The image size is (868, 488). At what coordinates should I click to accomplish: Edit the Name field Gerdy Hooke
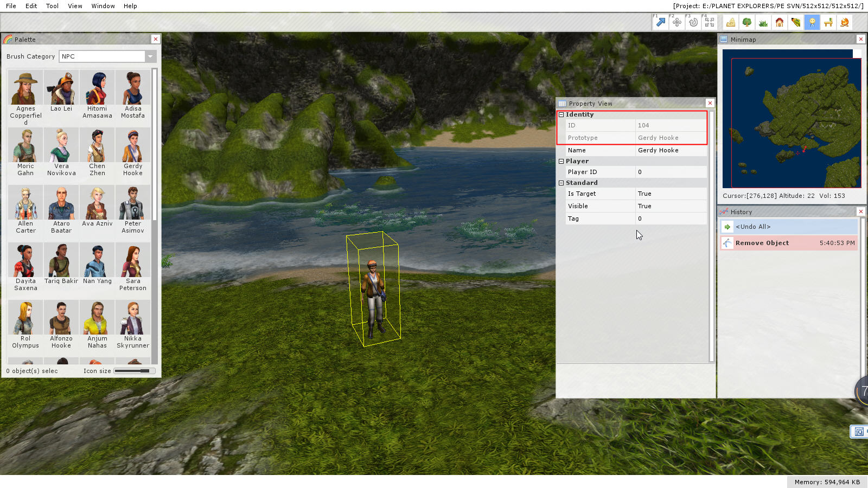tap(671, 150)
